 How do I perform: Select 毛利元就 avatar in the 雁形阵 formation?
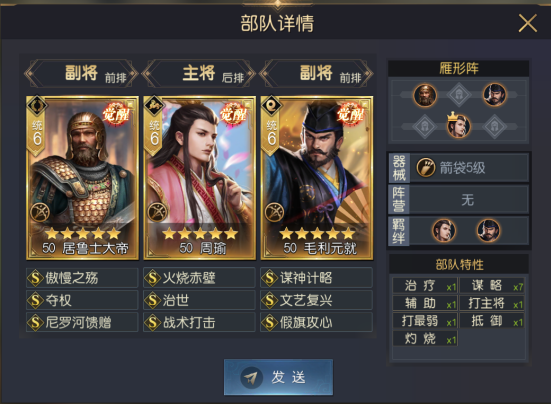494,95
